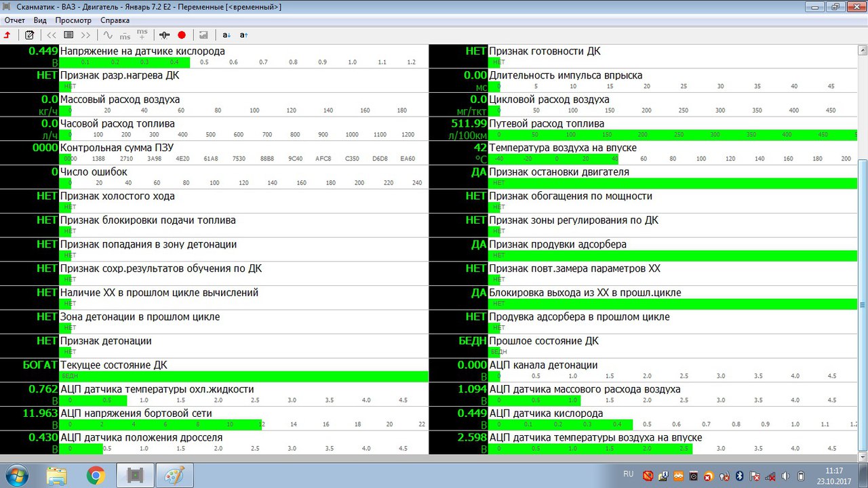Increase font size with a↑ icon
Screen dimensions: 868x488
tap(243, 35)
